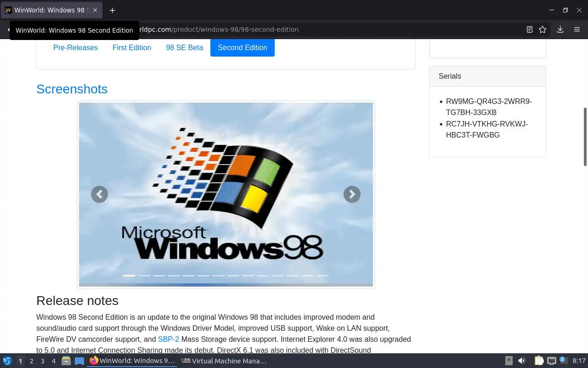Open the update notification tray icon

pyautogui.click(x=564, y=361)
